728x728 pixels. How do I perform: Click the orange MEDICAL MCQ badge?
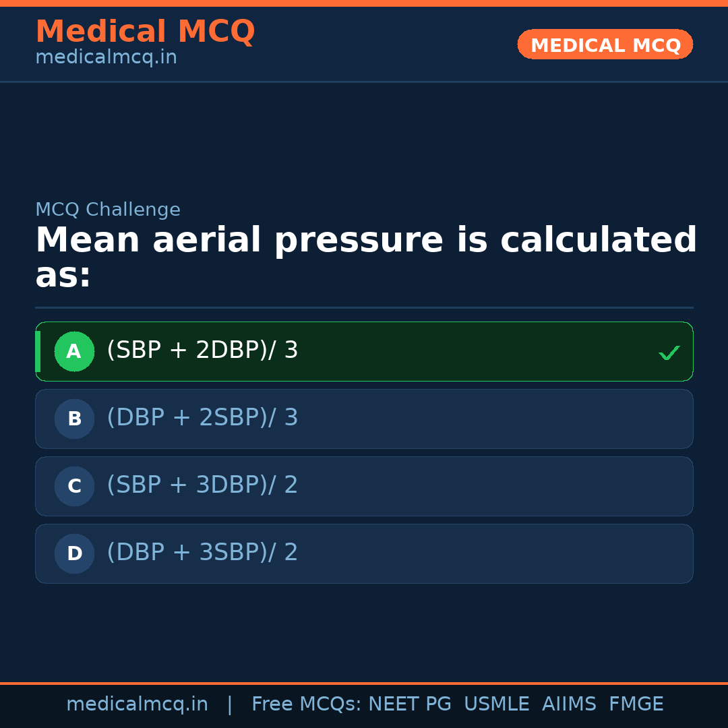click(605, 44)
